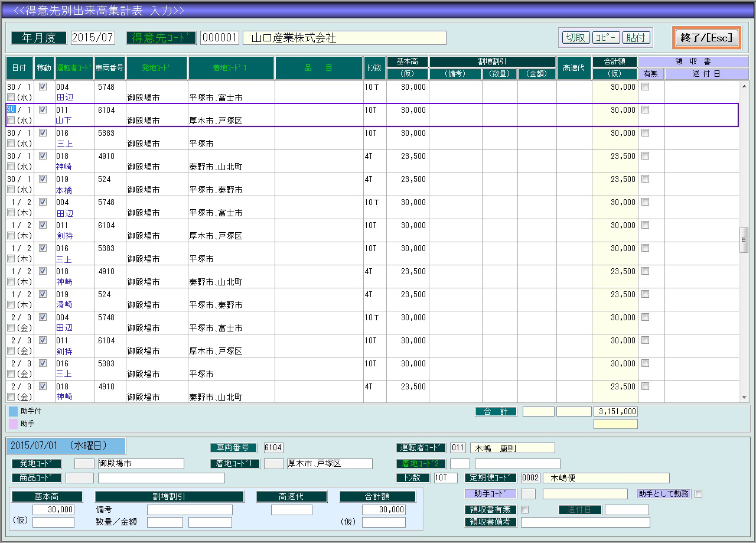Viewport: 756px width, 543px height.
Task: Click the 着地コード1 column header
Action: pos(231,68)
